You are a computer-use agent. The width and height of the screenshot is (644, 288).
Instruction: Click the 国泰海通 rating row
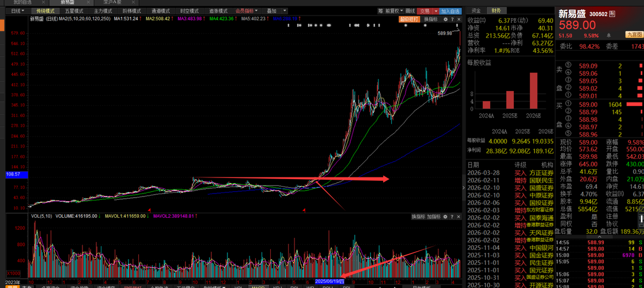click(510, 218)
